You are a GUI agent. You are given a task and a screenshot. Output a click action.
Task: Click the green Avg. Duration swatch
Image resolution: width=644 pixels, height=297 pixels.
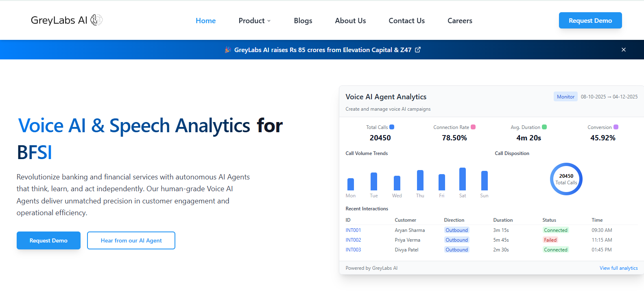544,127
